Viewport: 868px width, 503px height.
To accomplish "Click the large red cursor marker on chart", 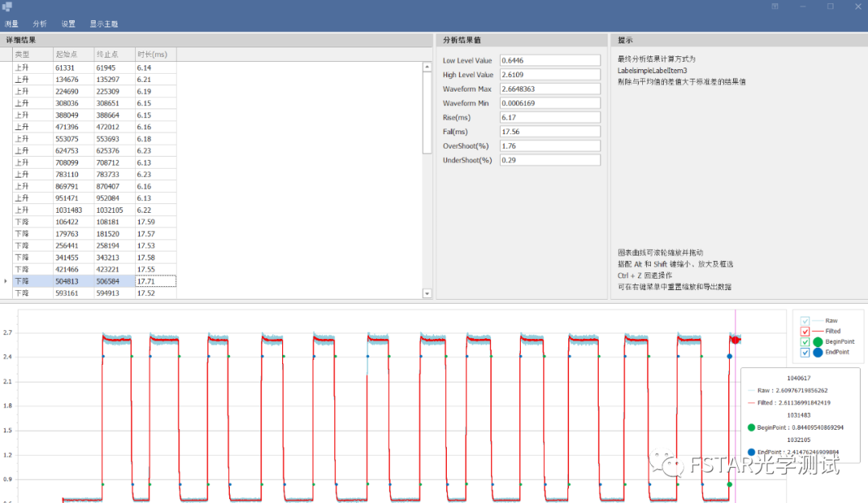I will coord(735,340).
